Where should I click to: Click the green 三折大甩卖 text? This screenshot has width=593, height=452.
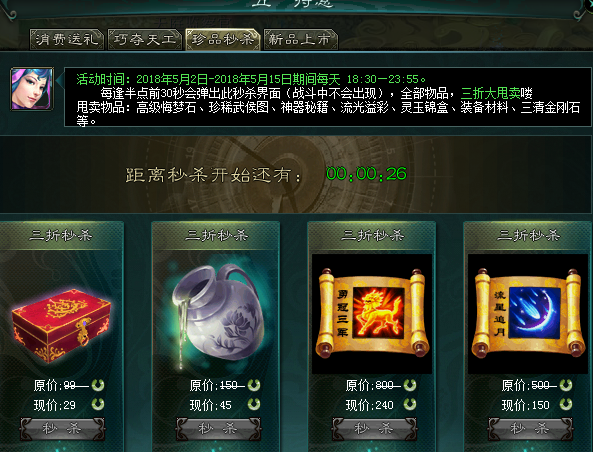tap(491, 93)
